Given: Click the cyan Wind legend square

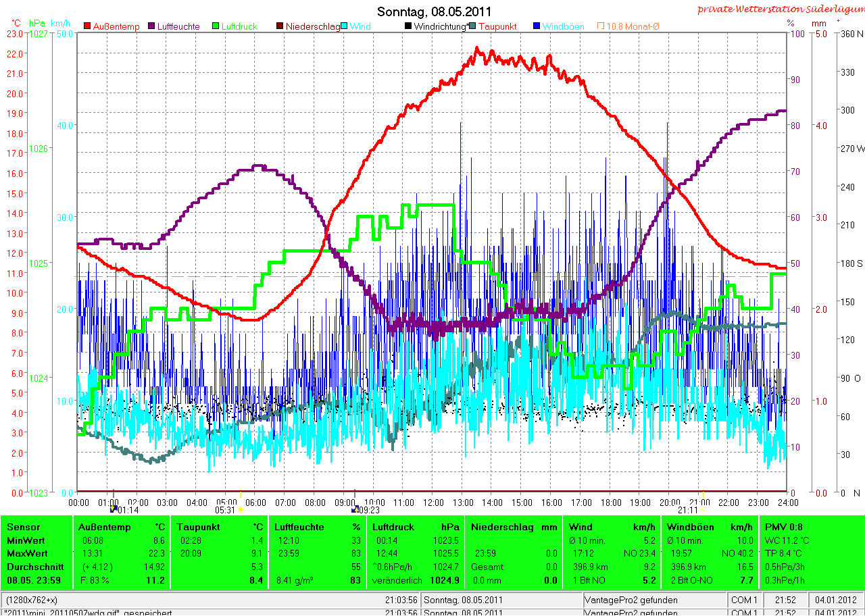Looking at the screenshot, I should 345,26.
